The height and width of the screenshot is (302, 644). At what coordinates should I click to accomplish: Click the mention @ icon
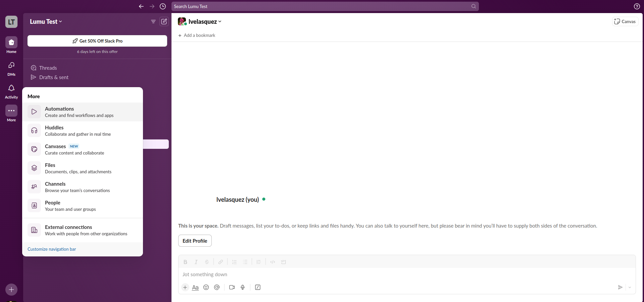(217, 287)
